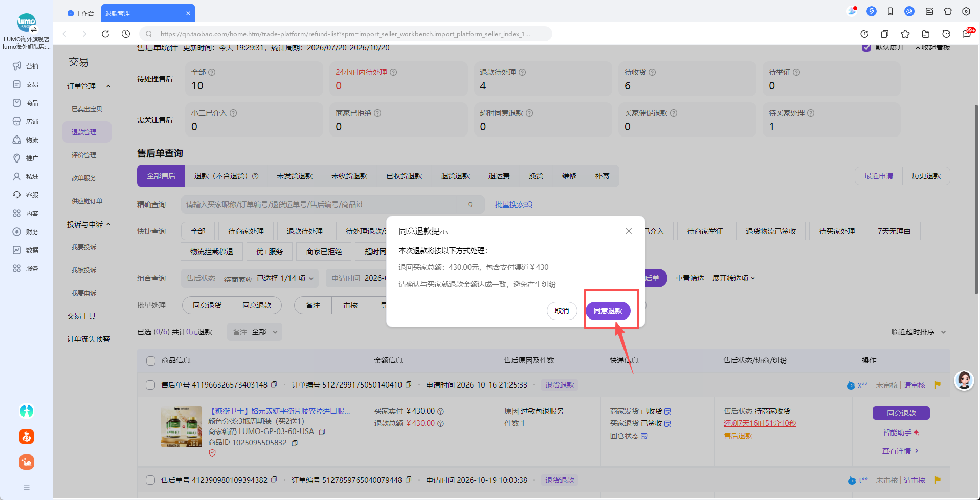The height and width of the screenshot is (500, 980).
Task: Click the page vertical scrollbar
Action: 976,199
